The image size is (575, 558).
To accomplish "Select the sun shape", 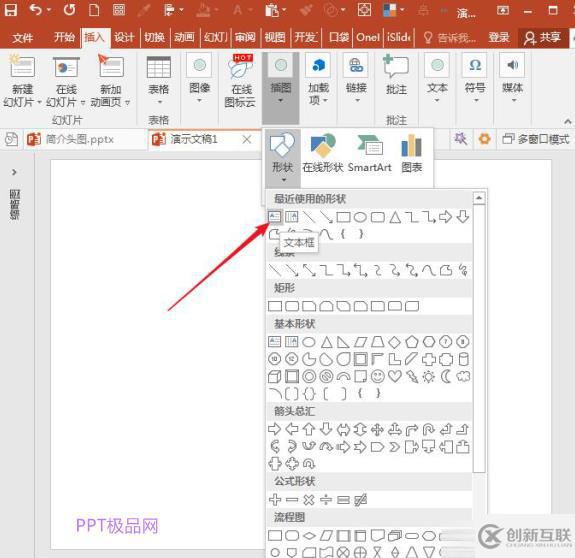I will 428,377.
